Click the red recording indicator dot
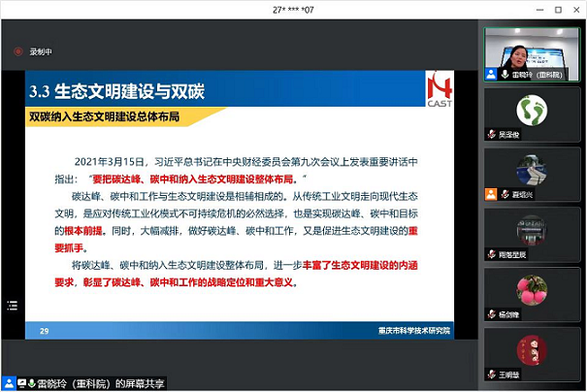 [x=16, y=52]
